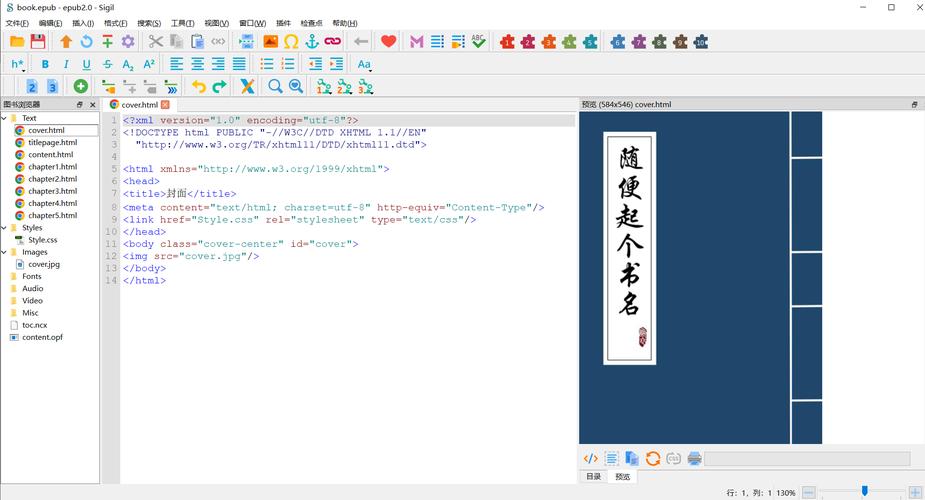Open the 插入(I) menu
The width and height of the screenshot is (925, 500).
pyautogui.click(x=83, y=23)
